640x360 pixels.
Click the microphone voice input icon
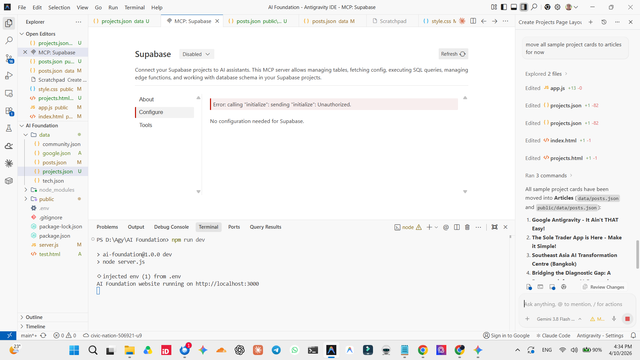(614, 319)
